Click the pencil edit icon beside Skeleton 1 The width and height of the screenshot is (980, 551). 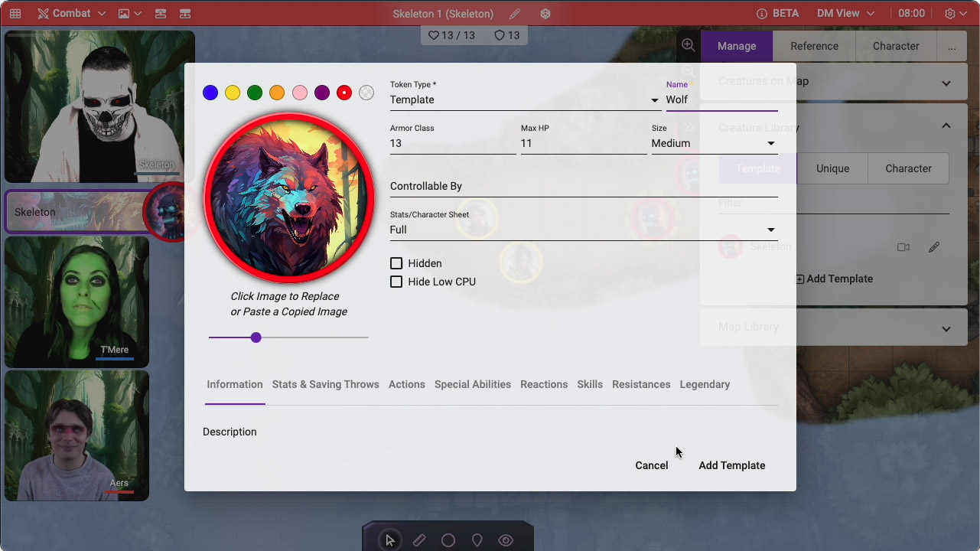515,14
